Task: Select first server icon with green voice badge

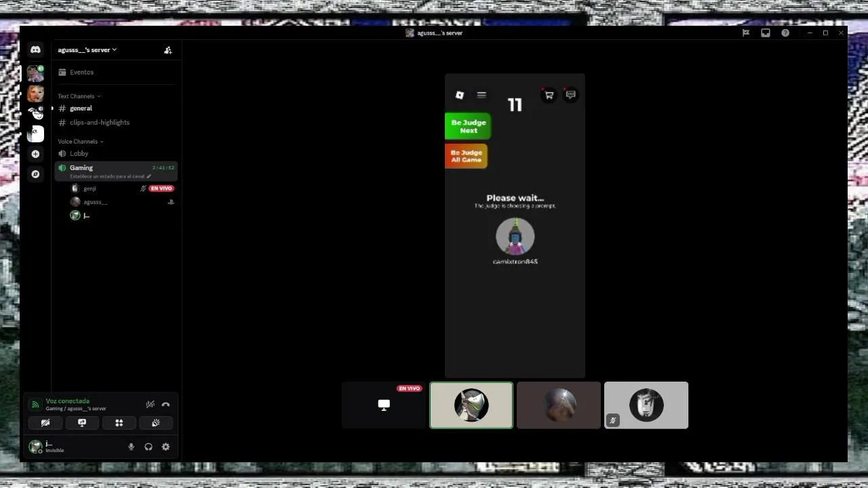Action: pyautogui.click(x=35, y=73)
